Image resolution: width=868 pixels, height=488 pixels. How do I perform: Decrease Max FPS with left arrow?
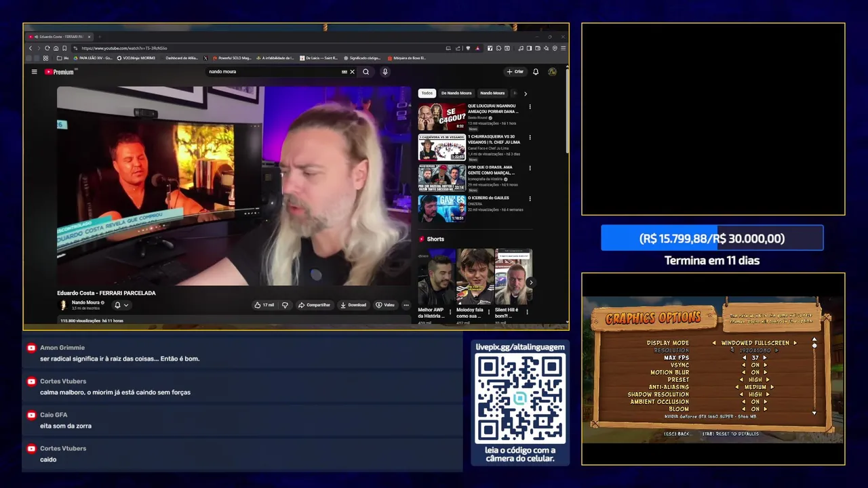pos(744,358)
